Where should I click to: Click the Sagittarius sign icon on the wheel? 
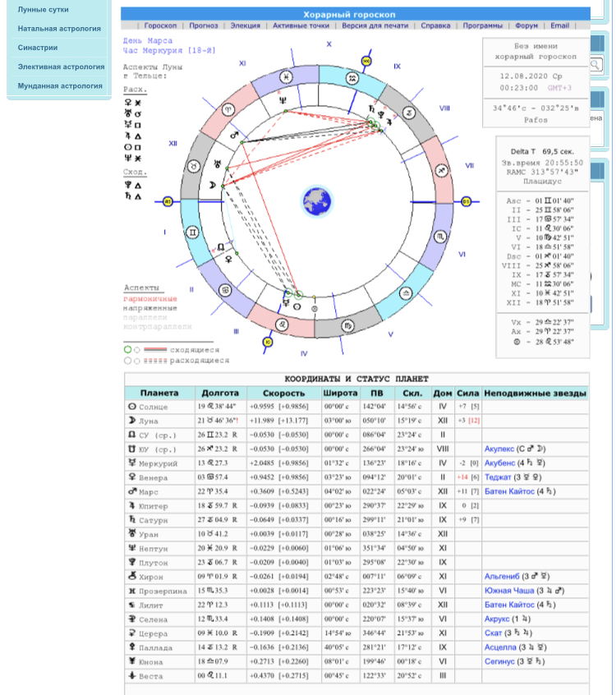click(x=441, y=171)
